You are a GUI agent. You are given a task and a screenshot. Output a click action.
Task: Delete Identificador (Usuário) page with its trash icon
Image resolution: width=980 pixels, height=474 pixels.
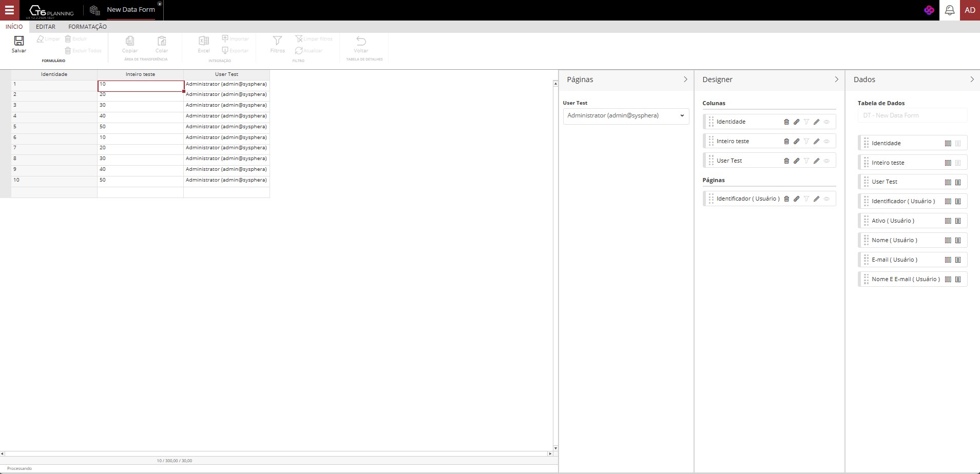coord(786,199)
